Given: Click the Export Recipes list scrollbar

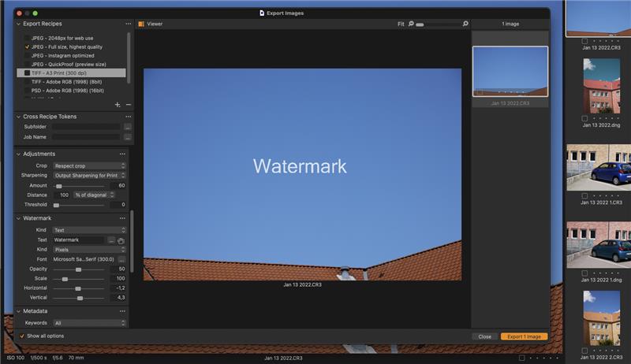Looking at the screenshot, I should (x=129, y=58).
